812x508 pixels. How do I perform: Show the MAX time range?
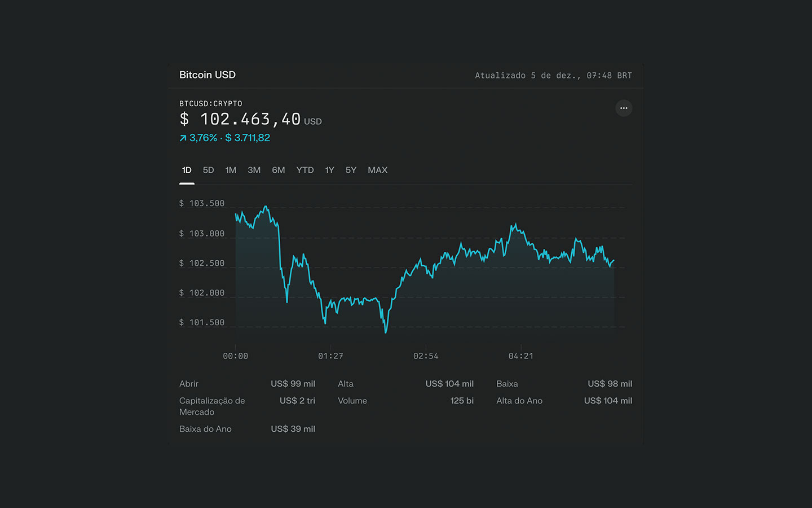[x=377, y=170]
